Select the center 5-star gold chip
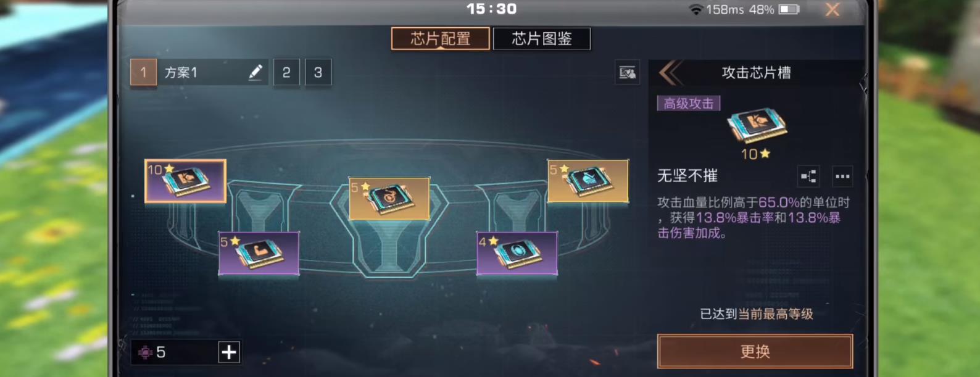The width and height of the screenshot is (980, 377). (x=389, y=199)
